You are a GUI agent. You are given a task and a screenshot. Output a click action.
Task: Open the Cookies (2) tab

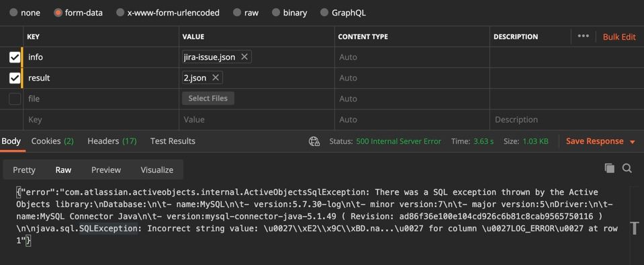click(52, 141)
